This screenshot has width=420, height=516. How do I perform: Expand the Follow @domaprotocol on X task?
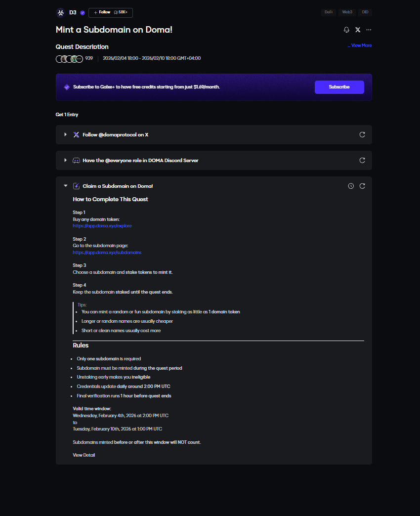point(65,134)
